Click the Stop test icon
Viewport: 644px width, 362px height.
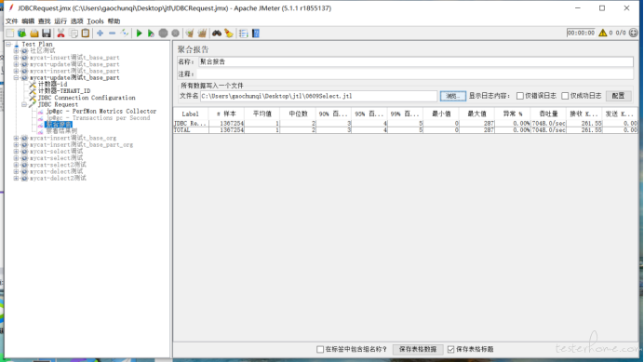pyautogui.click(x=163, y=34)
